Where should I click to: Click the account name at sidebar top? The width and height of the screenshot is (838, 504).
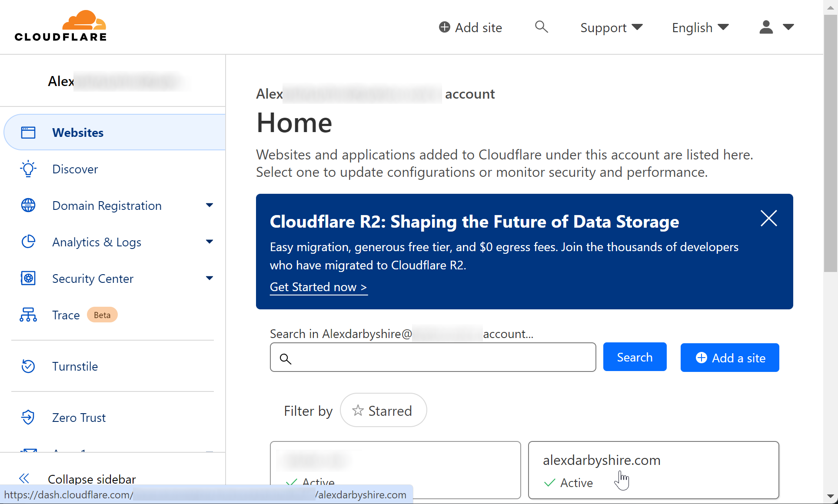115,81
